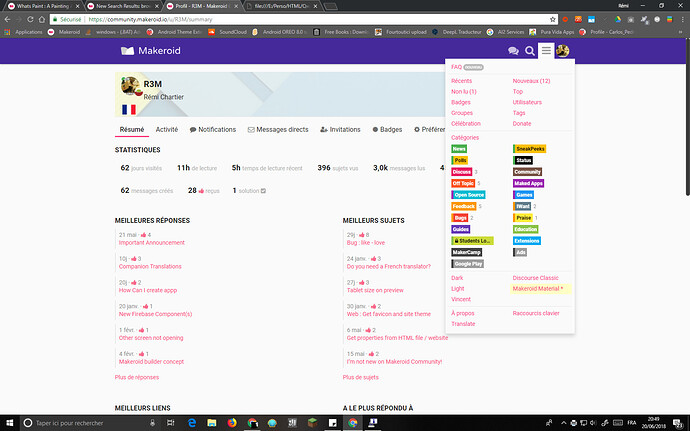Open the Invitations tab
Screen dimensions: 690x431
point(340,129)
